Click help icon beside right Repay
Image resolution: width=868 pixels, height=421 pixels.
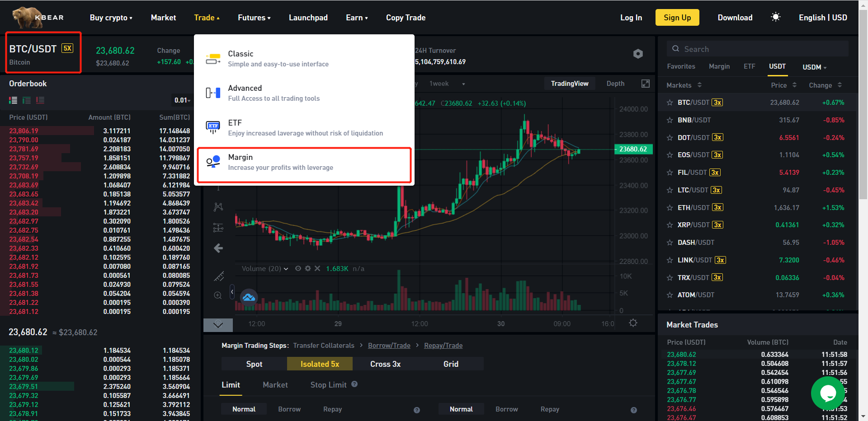(634, 410)
